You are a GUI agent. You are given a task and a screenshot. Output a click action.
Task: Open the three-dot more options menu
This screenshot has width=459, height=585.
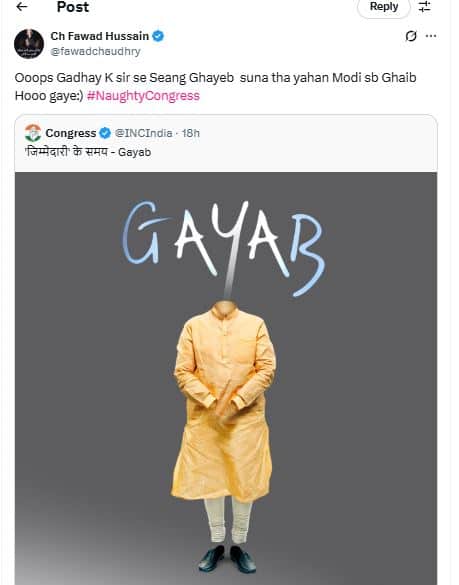431,36
